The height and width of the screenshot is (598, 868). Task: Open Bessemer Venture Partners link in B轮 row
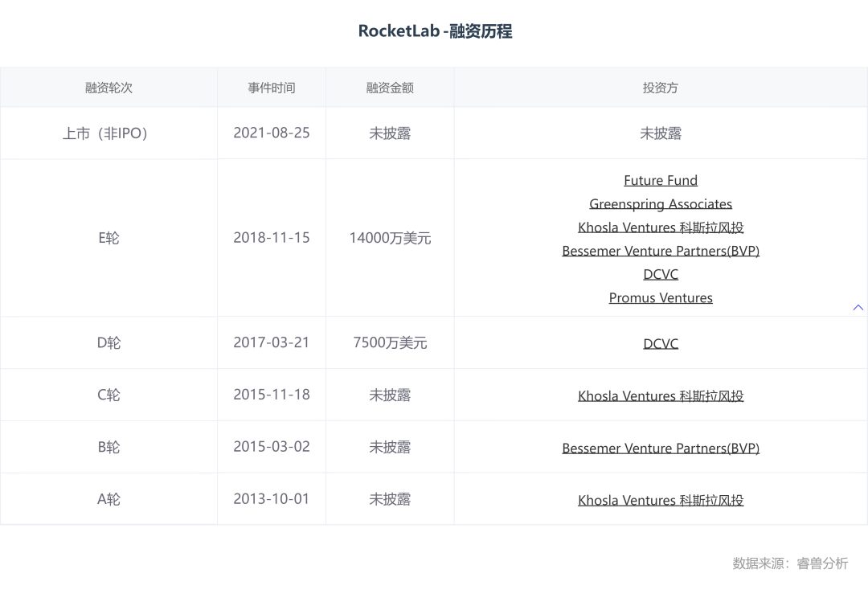(661, 448)
